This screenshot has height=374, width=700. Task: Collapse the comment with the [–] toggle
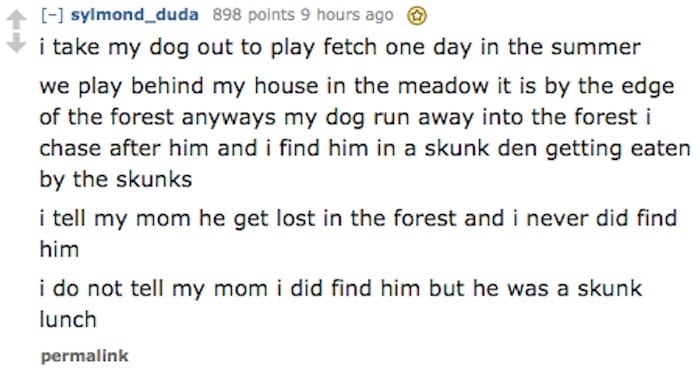click(53, 16)
